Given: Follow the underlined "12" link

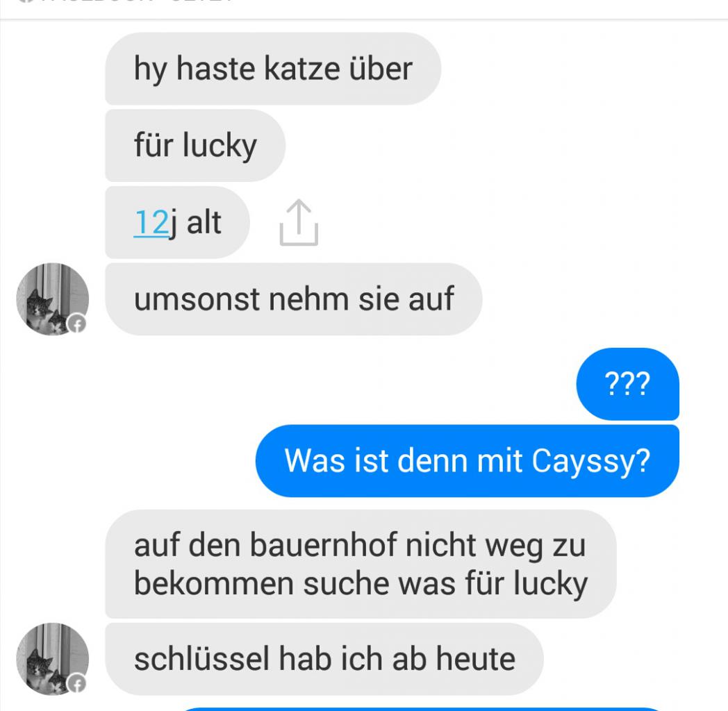Looking at the screenshot, I should (x=151, y=223).
